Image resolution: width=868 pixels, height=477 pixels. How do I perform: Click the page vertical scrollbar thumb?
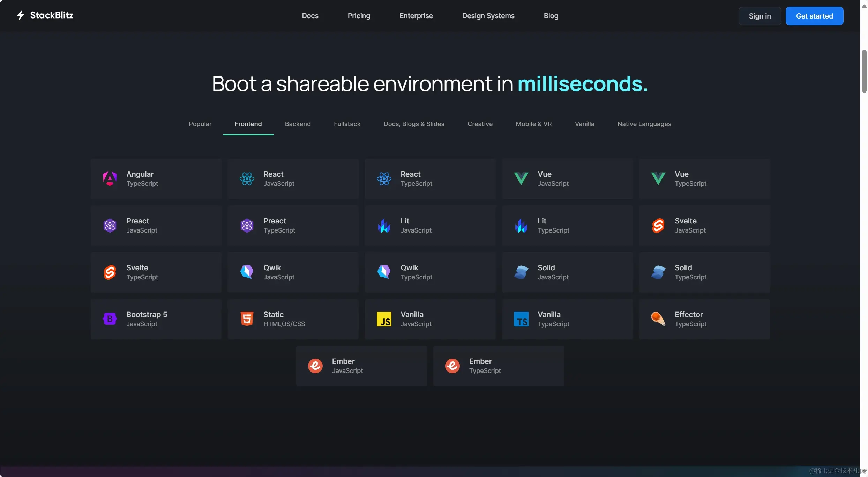point(864,71)
